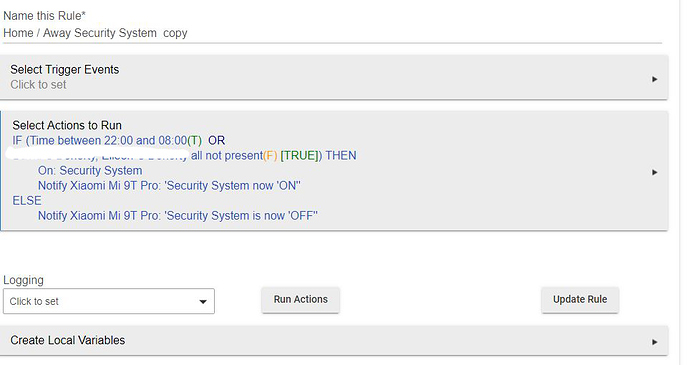This screenshot has height=365, width=690.
Task: Select the 'On: Security System' action
Action: point(90,170)
